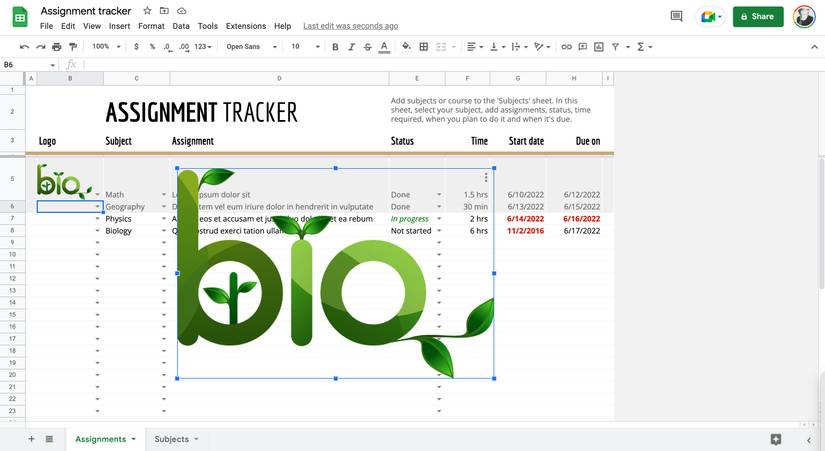
Task: Select the Paint format tool
Action: coord(73,47)
